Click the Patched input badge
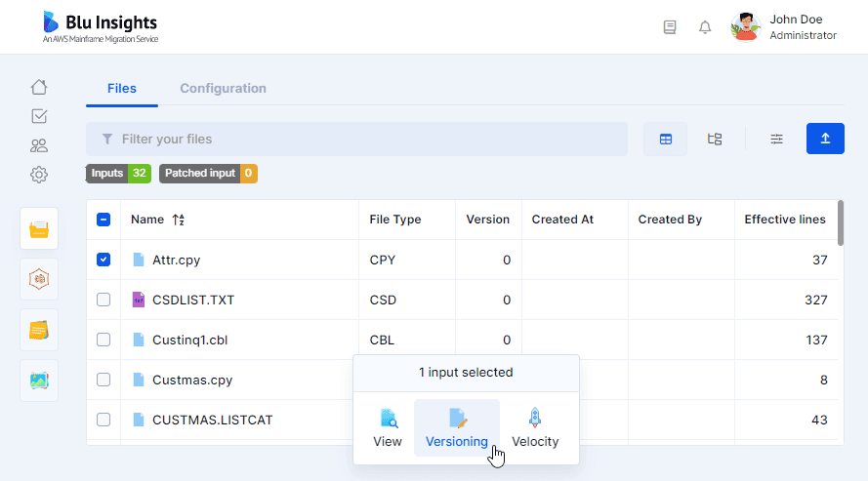868x481 pixels. click(208, 173)
